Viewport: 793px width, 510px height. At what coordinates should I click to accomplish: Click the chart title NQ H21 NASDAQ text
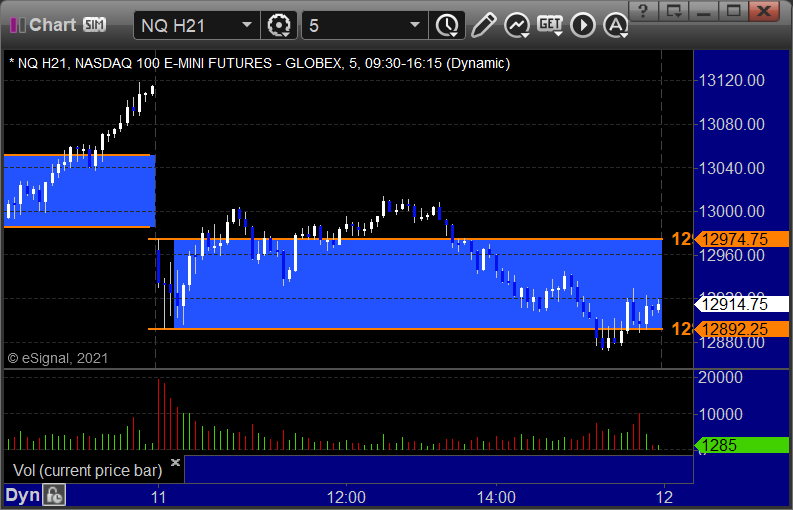pyautogui.click(x=259, y=63)
